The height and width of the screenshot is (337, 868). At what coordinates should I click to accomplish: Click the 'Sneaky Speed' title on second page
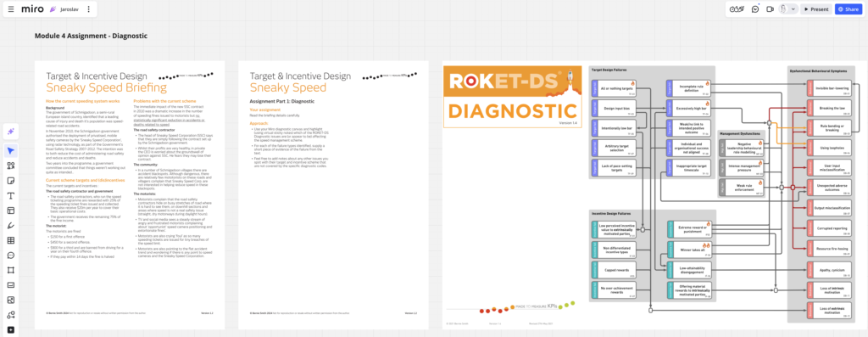pos(287,87)
